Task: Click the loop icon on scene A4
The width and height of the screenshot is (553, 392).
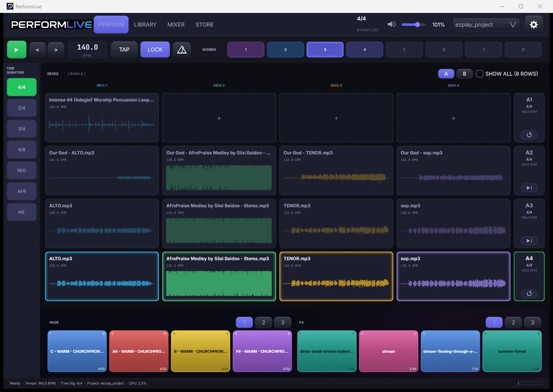Action: [x=529, y=293]
